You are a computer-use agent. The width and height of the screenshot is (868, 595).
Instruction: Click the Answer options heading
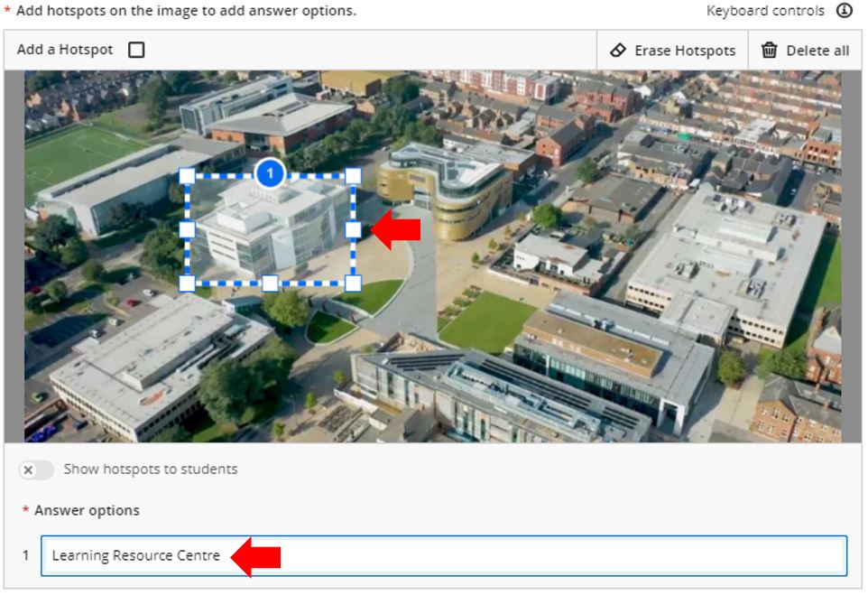point(87,510)
